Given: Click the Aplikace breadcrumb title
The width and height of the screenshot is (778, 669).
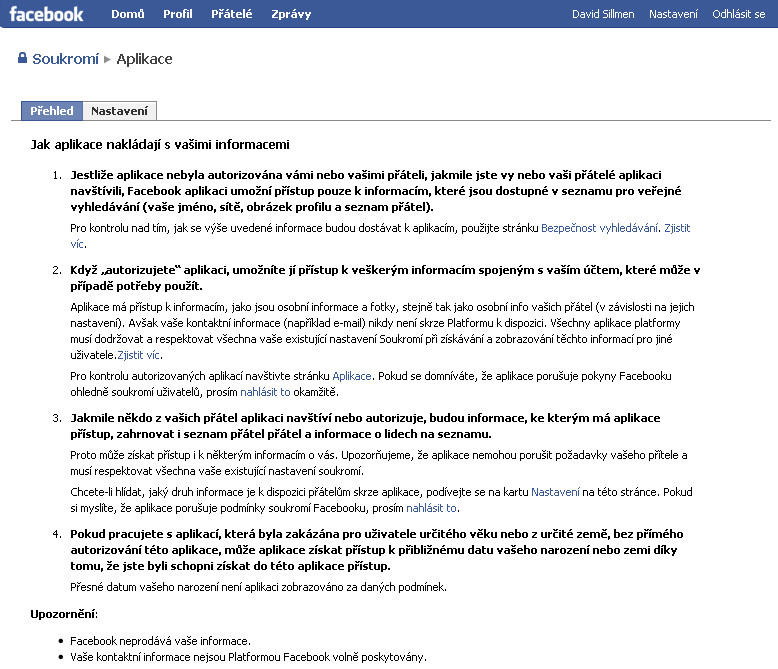Looking at the screenshot, I should pos(144,59).
